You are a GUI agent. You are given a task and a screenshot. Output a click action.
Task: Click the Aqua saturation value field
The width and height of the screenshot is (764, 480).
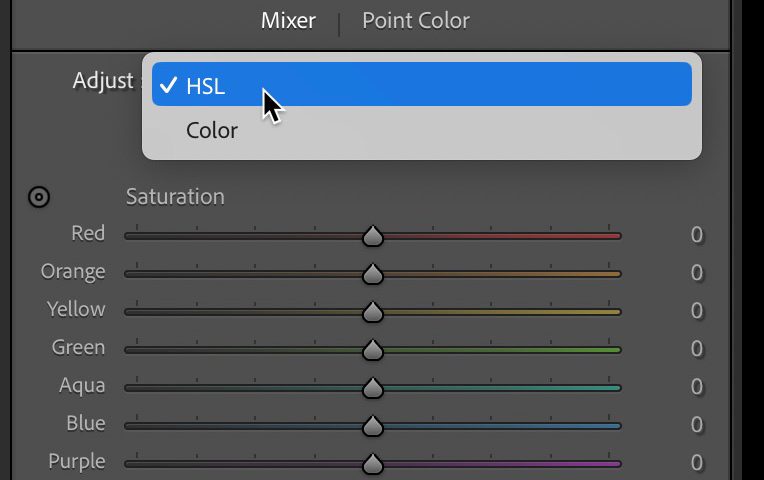tap(696, 387)
